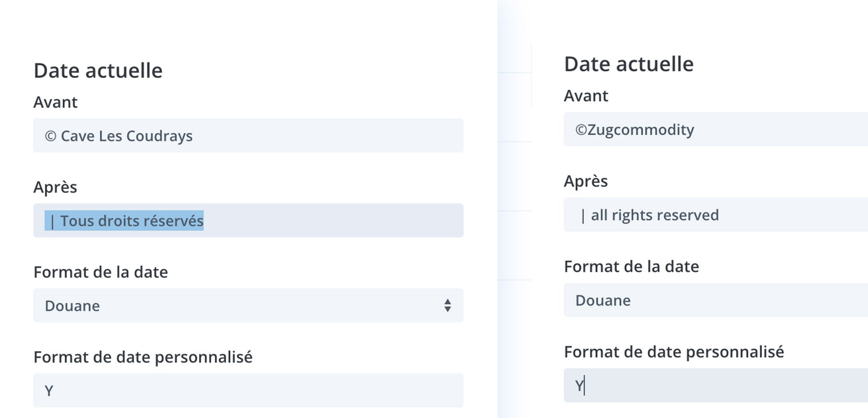Open Douane dropdown below "all rights reserved"
Screen dimensions: 868x418
click(x=715, y=300)
